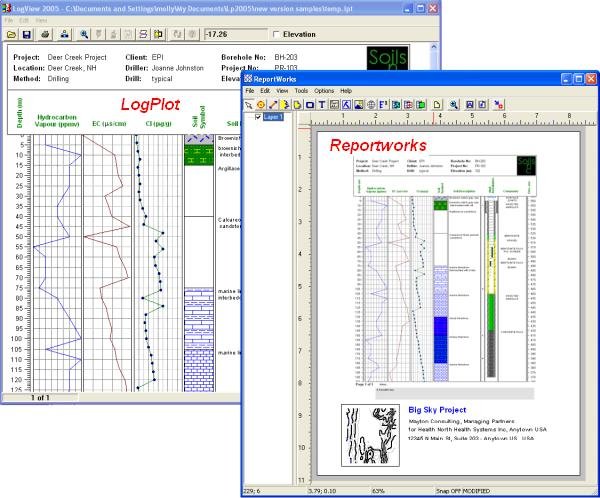Click the globe map icon in ReportWorks
This screenshot has height=498, width=600.
click(x=371, y=104)
